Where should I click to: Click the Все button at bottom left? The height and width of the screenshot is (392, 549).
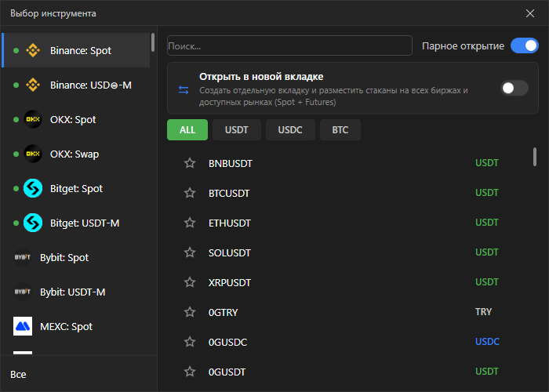pos(18,375)
